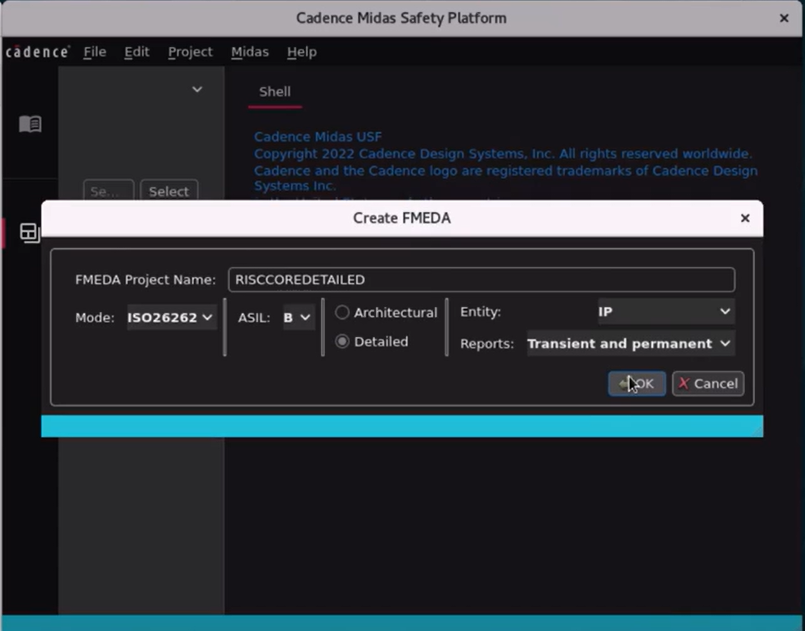Click the RISCCOREDETAILED project name field
Image resolution: width=805 pixels, height=631 pixels.
click(x=482, y=279)
